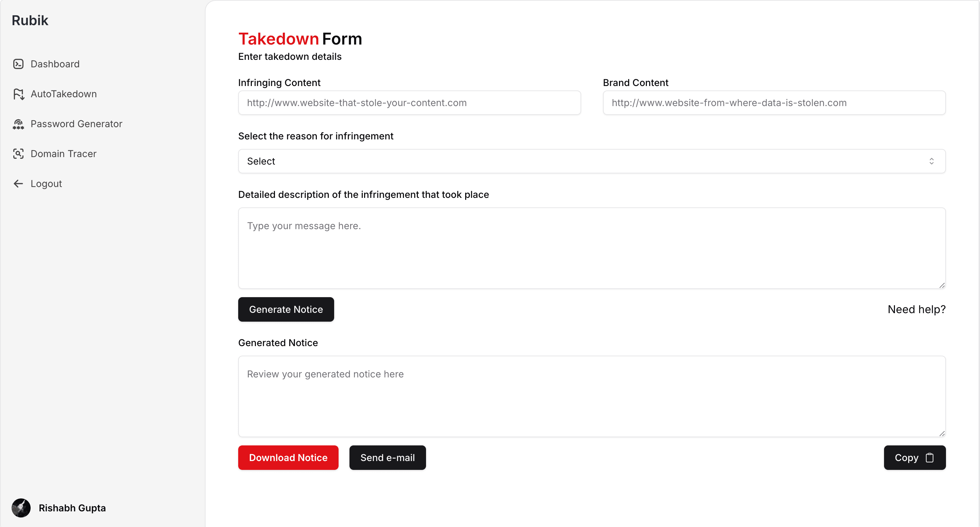Click the red Download Notice button

(288, 457)
